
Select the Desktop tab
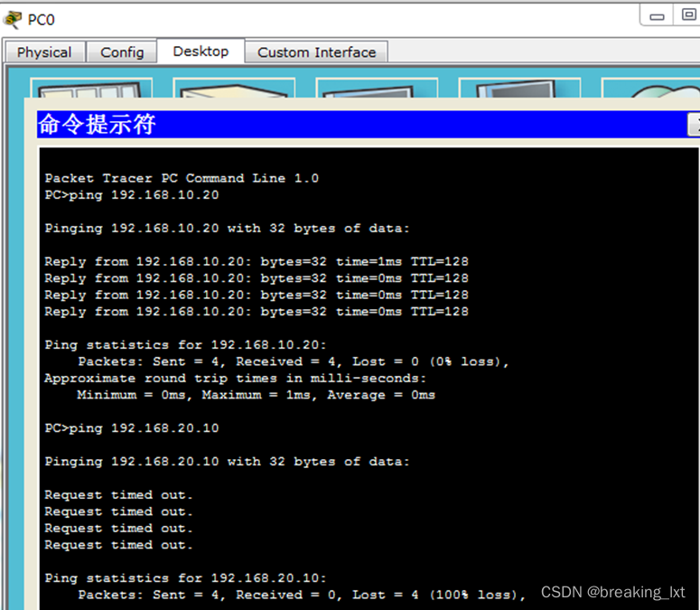coord(201,52)
